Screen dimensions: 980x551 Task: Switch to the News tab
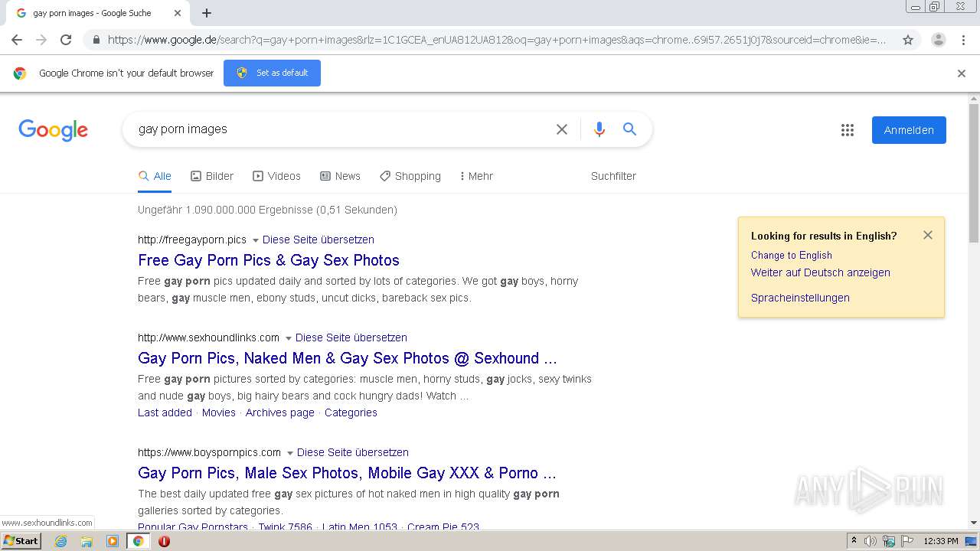point(340,176)
